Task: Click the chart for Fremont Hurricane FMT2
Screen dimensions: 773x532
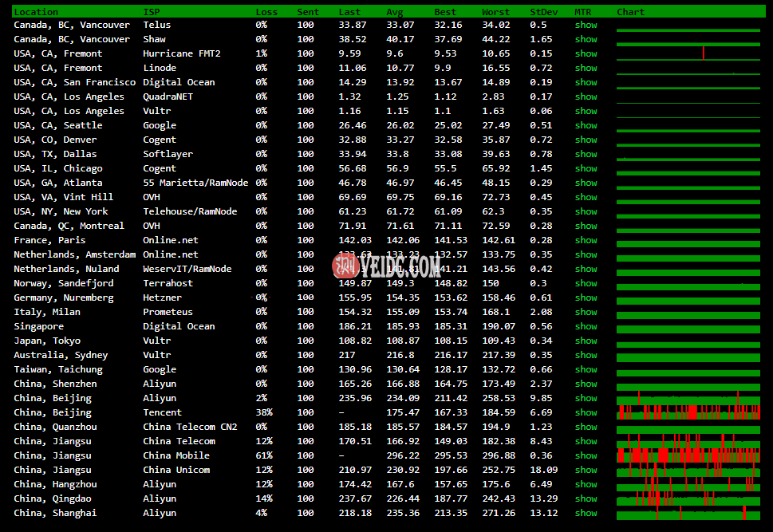Action: point(688,53)
